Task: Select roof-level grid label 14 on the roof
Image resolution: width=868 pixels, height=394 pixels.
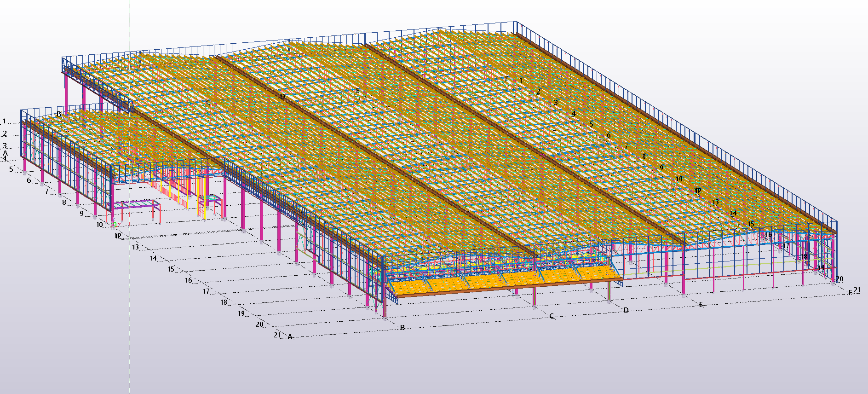Action: (x=733, y=213)
